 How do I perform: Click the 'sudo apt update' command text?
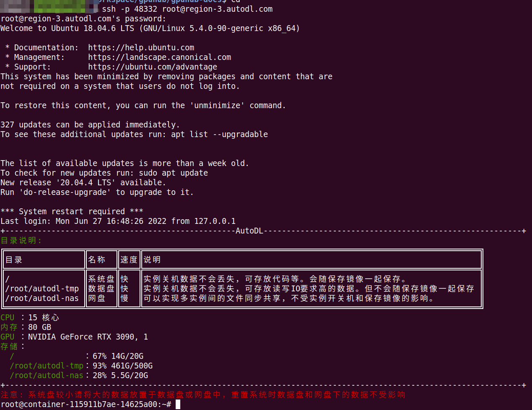[173, 173]
